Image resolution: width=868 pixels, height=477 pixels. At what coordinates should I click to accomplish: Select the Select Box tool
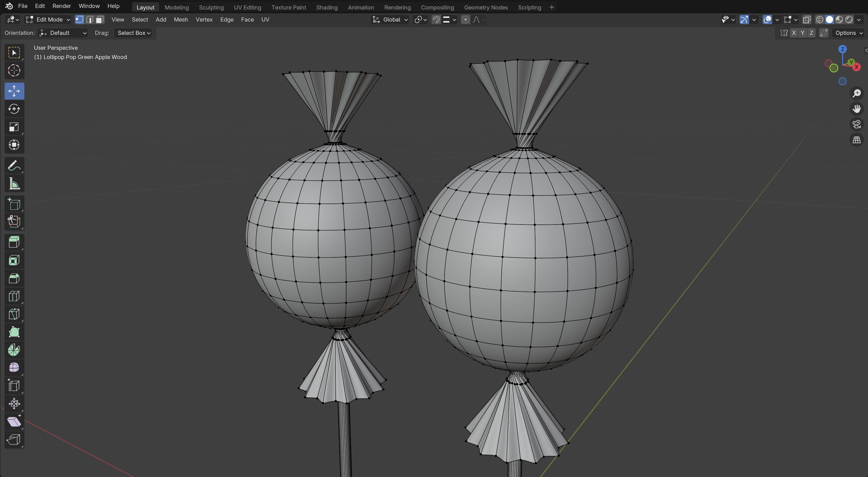point(14,53)
